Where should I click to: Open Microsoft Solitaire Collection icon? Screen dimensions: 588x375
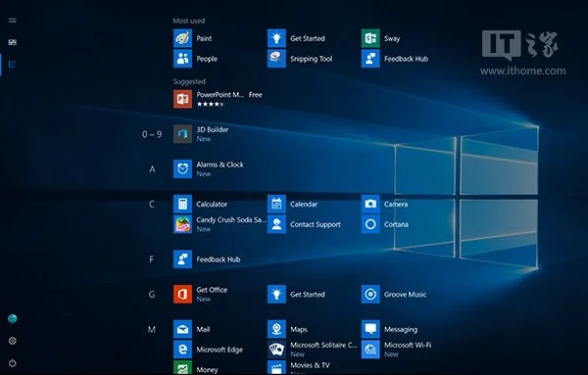(x=276, y=350)
